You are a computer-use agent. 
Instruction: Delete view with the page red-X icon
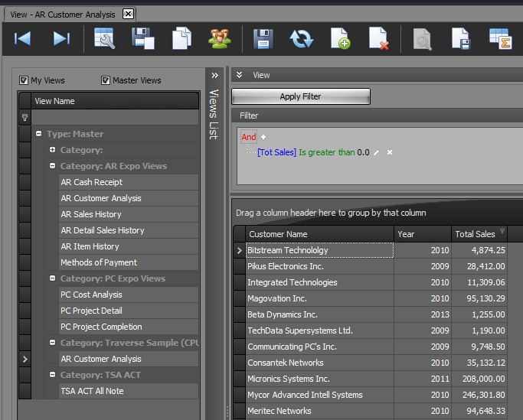(x=379, y=38)
